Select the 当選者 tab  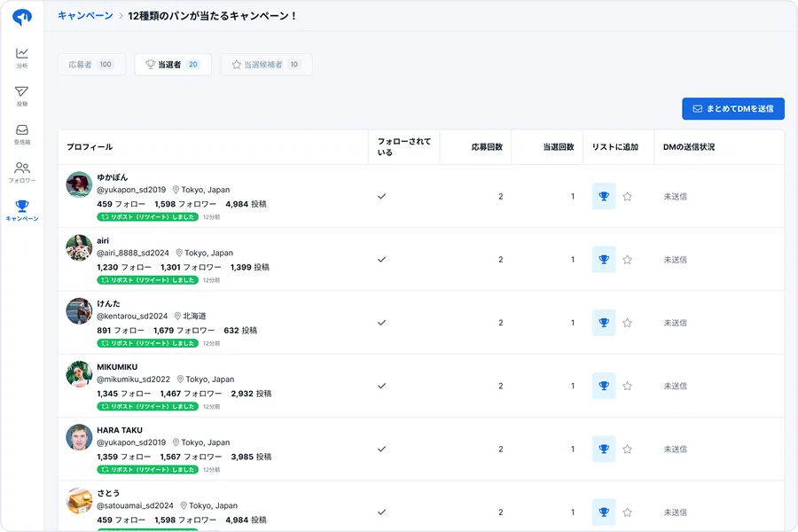point(173,65)
